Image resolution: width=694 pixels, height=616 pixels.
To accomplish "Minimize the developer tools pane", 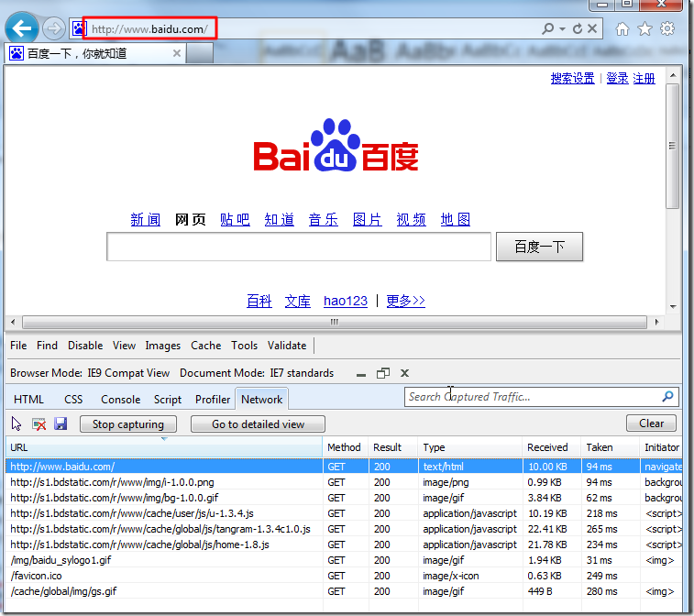I will 361,374.
